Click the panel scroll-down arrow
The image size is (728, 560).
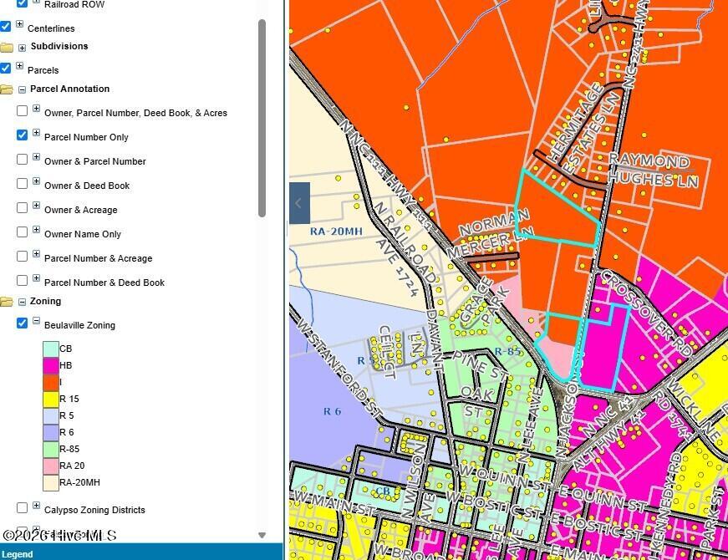click(262, 535)
